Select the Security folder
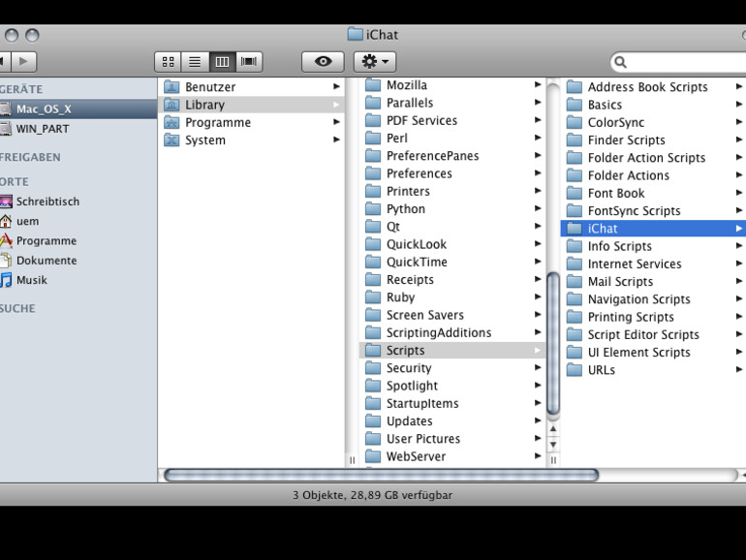The image size is (746, 560). [452, 368]
